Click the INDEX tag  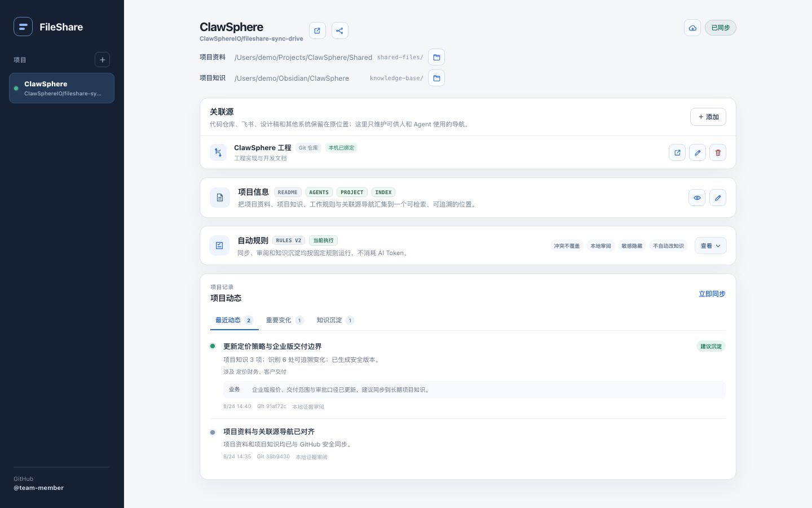[383, 192]
